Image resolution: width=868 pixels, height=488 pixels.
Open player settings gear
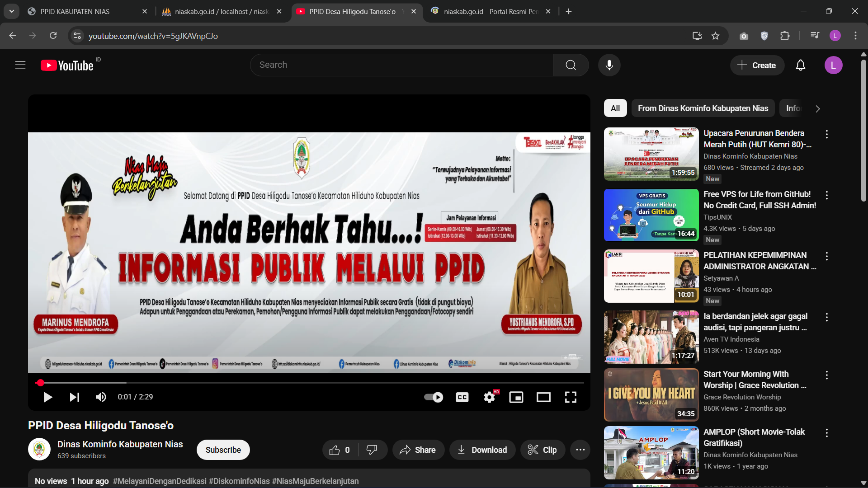pos(489,397)
